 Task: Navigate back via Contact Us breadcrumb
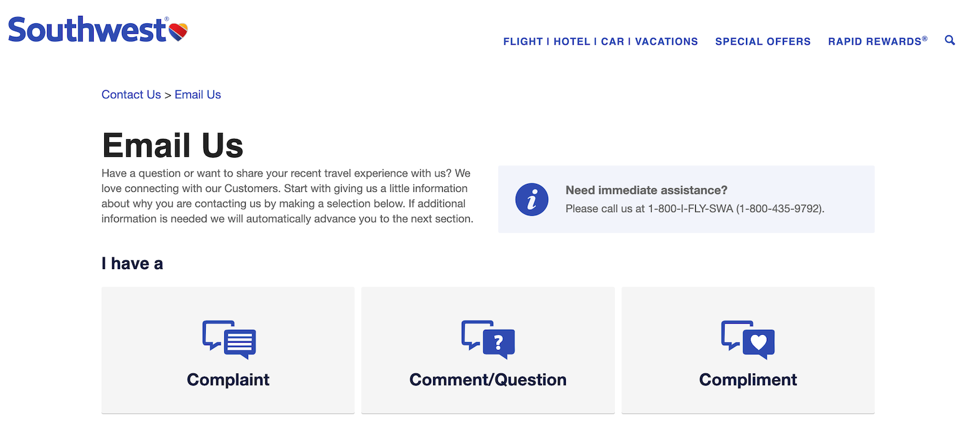[x=131, y=94]
